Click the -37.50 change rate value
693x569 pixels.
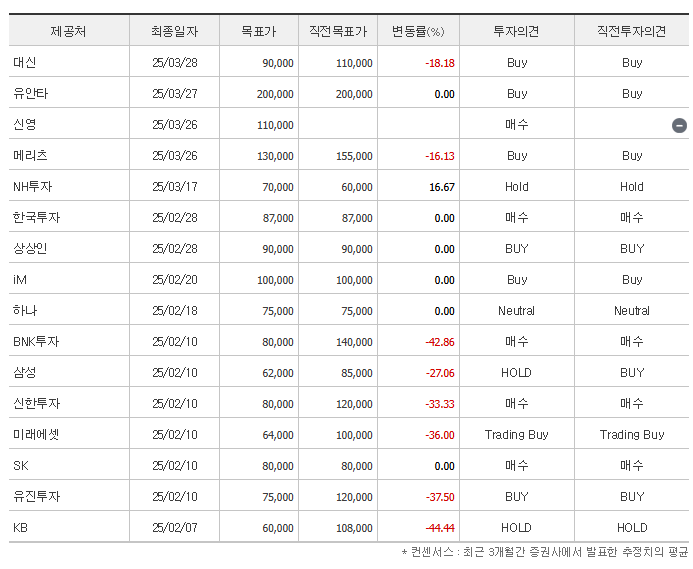coord(440,497)
